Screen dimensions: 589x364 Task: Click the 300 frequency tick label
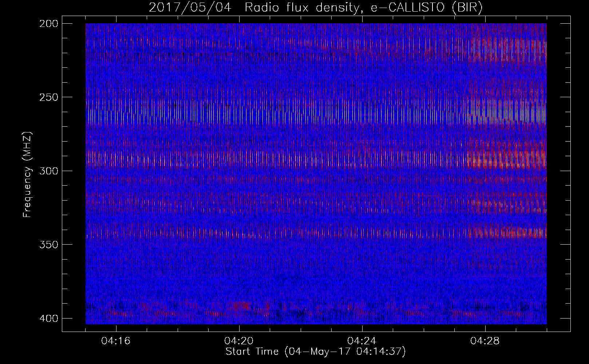48,171
